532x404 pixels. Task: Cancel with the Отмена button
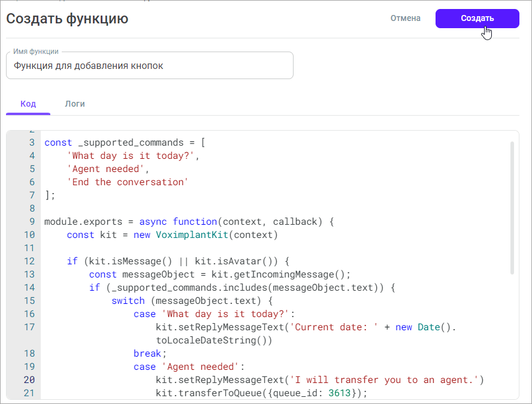pos(405,19)
